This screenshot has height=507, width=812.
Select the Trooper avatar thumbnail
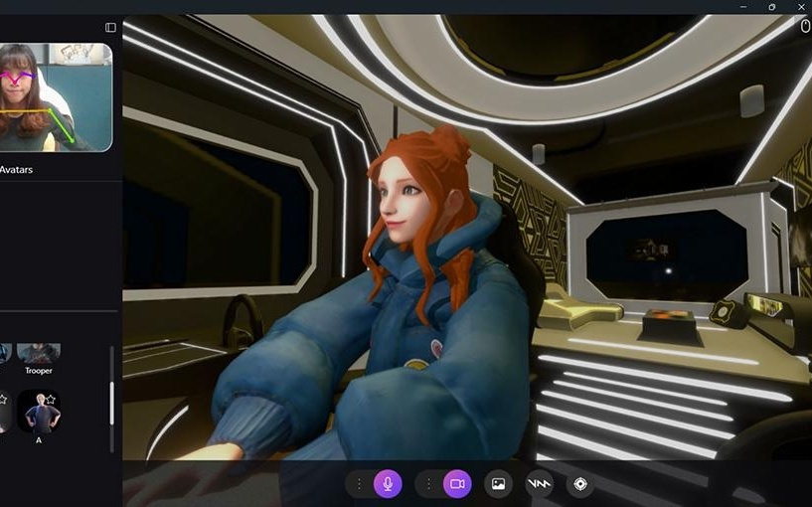39,353
